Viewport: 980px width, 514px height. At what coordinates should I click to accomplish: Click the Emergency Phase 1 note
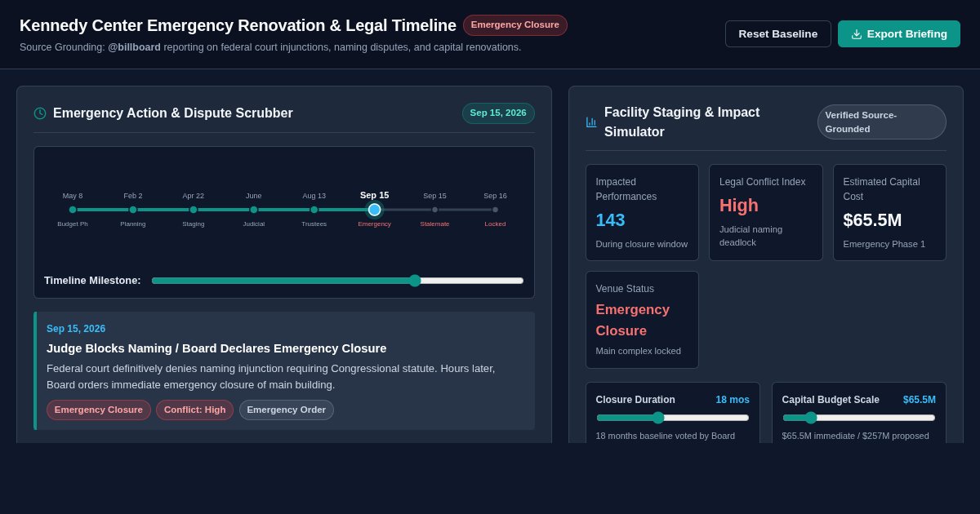coord(884,244)
